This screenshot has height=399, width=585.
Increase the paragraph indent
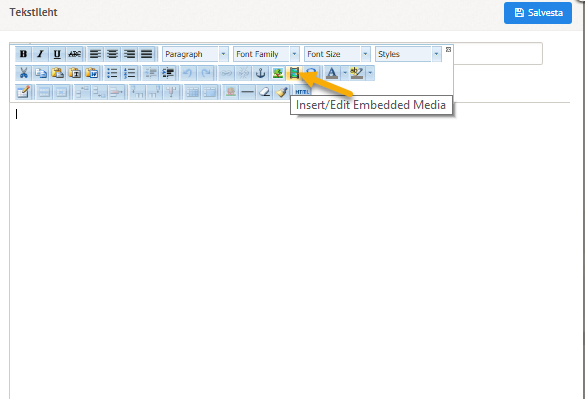pos(168,73)
